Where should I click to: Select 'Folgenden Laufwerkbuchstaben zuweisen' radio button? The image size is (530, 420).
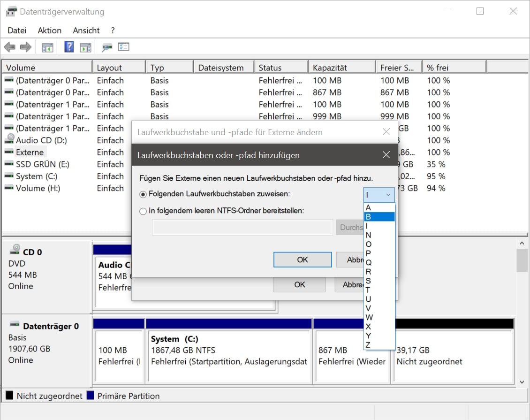pyautogui.click(x=143, y=194)
